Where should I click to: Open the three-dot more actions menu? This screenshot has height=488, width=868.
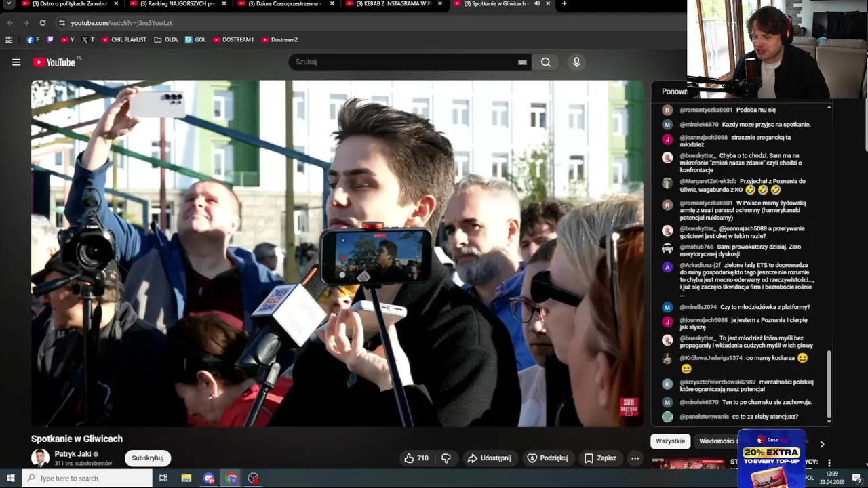tap(635, 458)
